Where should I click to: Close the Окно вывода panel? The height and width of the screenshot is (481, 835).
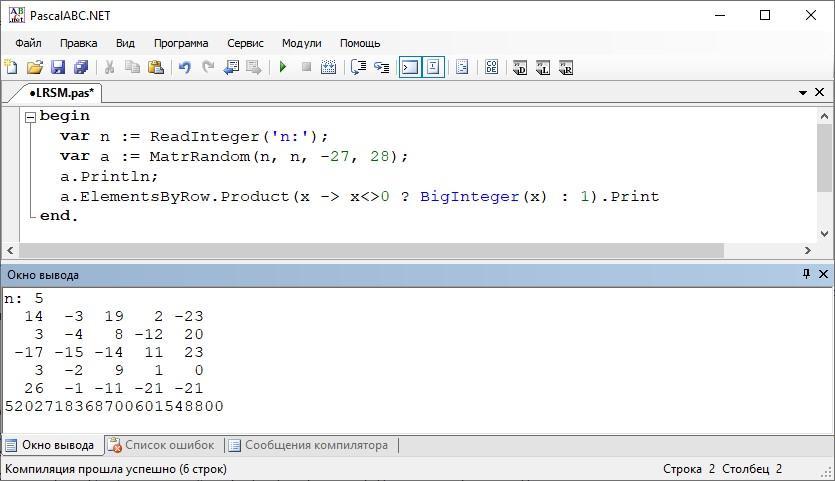823,274
